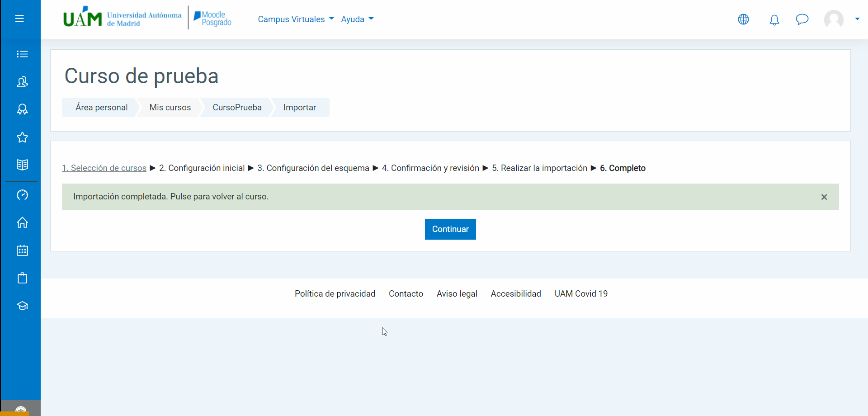
Task: Open the badges ribbon icon
Action: 22,109
